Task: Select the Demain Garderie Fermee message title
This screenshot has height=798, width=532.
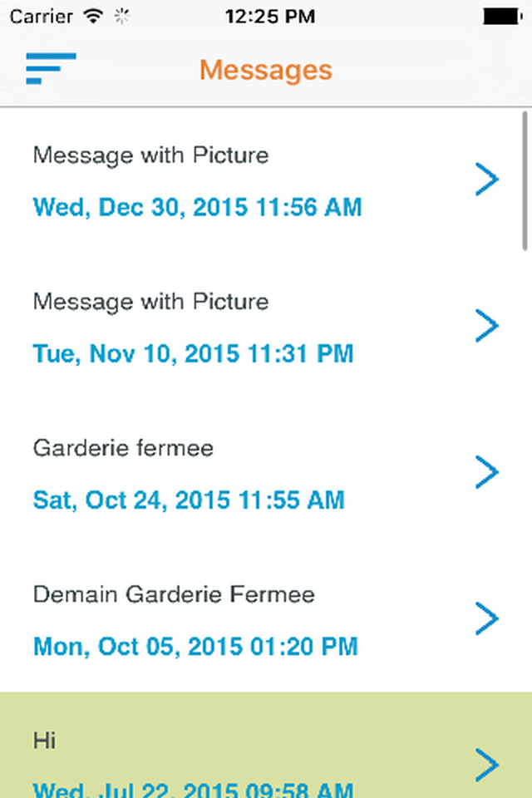Action: tap(174, 595)
